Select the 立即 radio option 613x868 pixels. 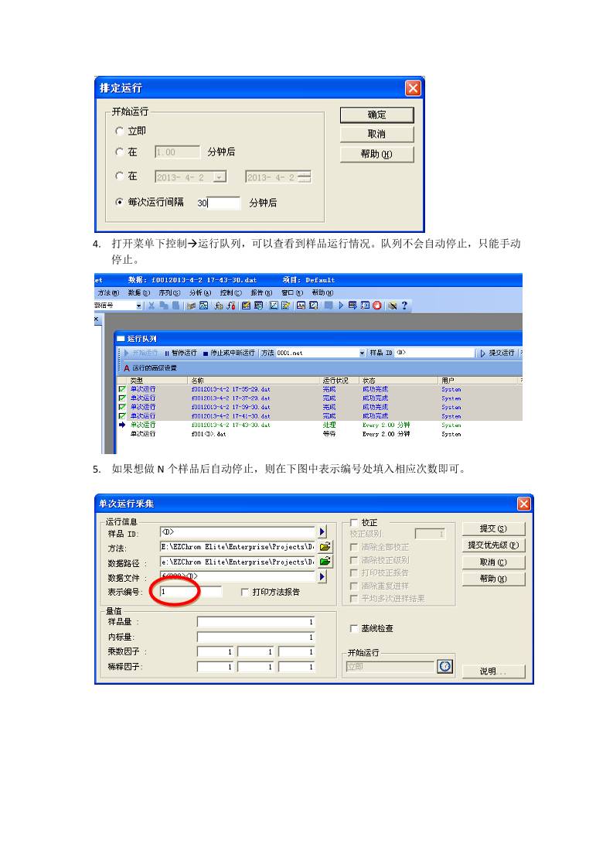pos(119,132)
